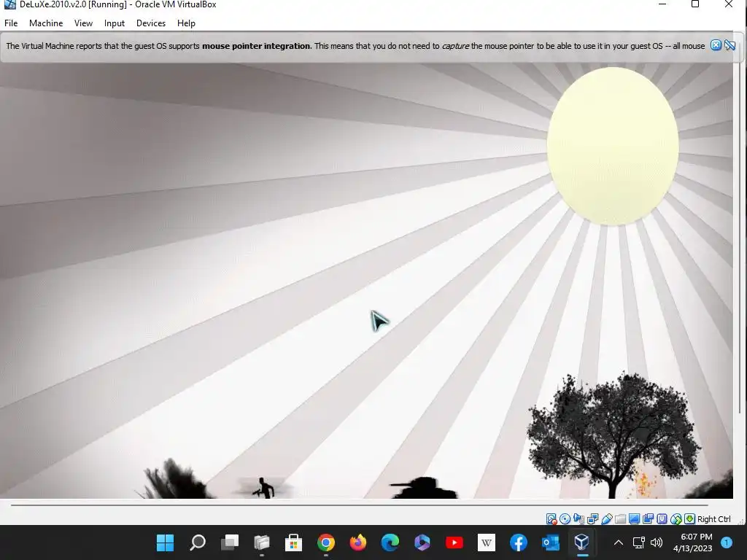
Task: Launch Firefox from the taskbar
Action: 357,542
